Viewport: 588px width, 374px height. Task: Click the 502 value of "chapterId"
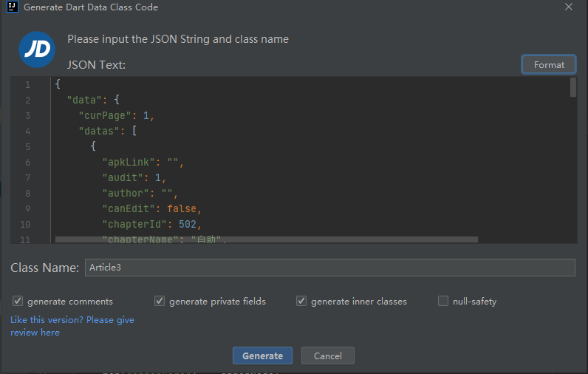(188, 225)
